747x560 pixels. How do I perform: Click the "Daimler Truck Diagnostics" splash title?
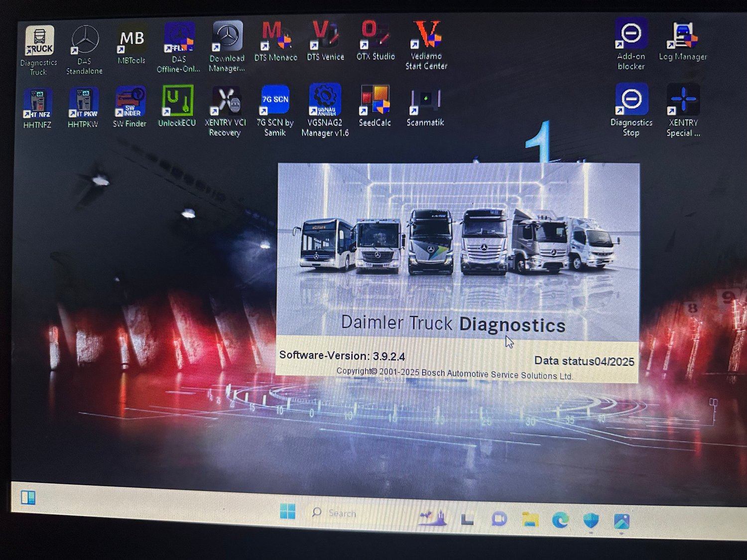[453, 324]
